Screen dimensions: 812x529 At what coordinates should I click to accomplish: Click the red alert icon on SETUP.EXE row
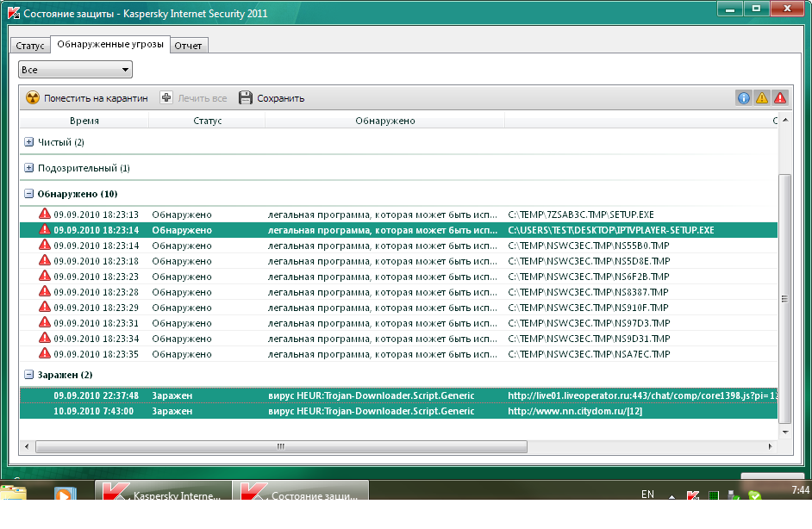point(45,215)
